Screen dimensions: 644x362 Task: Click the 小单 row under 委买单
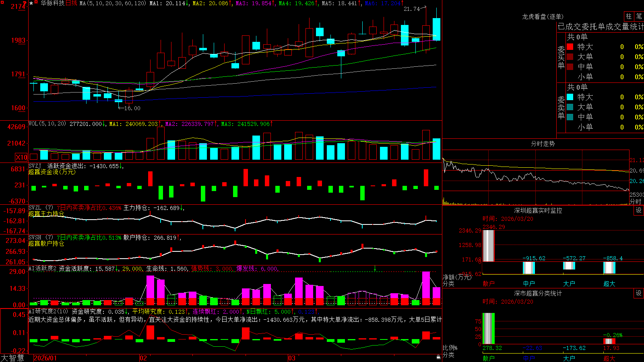coord(605,77)
